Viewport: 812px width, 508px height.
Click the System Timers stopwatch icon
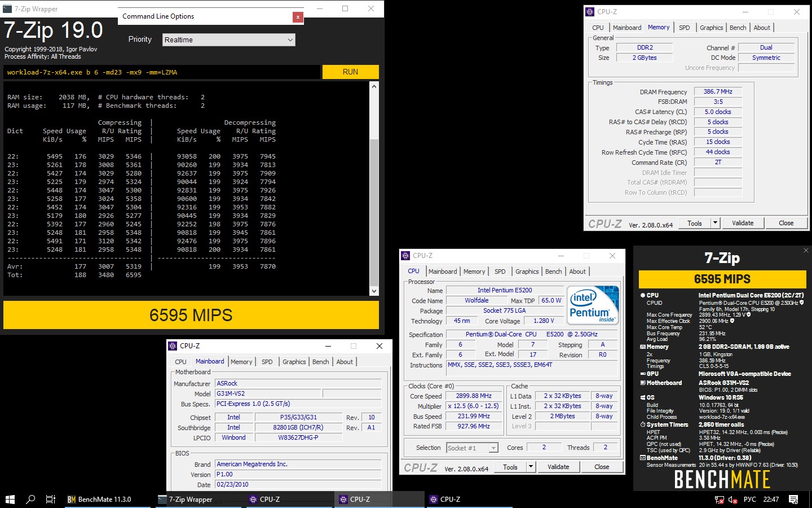tap(642, 424)
